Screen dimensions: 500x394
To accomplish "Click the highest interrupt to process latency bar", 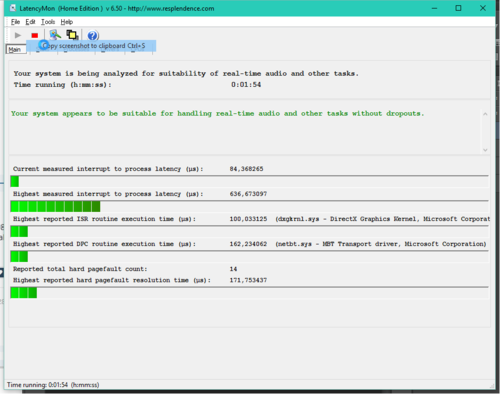I will pyautogui.click(x=249, y=206).
